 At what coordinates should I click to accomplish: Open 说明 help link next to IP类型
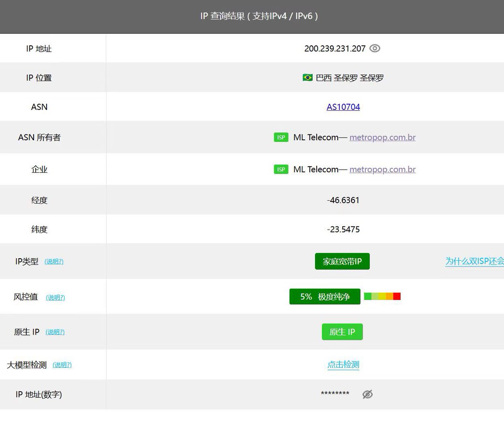click(x=54, y=262)
